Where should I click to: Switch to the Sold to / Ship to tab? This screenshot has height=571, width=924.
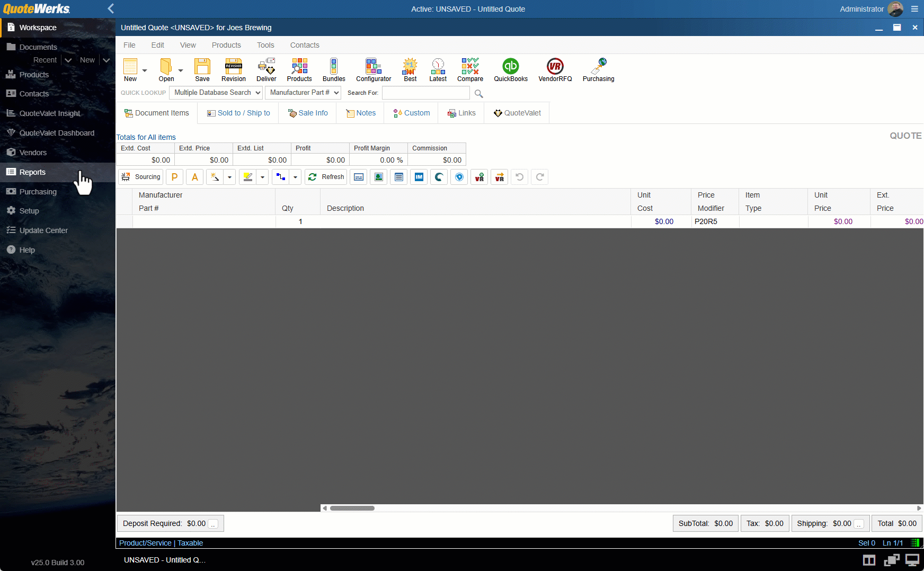coord(238,113)
